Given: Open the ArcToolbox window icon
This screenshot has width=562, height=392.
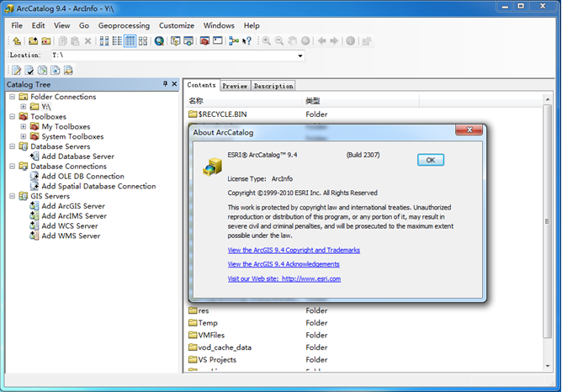Looking at the screenshot, I should (204, 40).
